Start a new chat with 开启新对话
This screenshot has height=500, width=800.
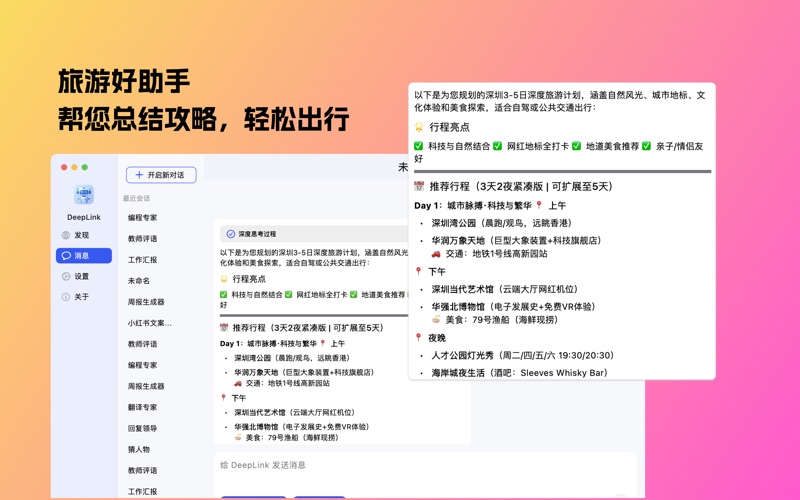click(161, 175)
